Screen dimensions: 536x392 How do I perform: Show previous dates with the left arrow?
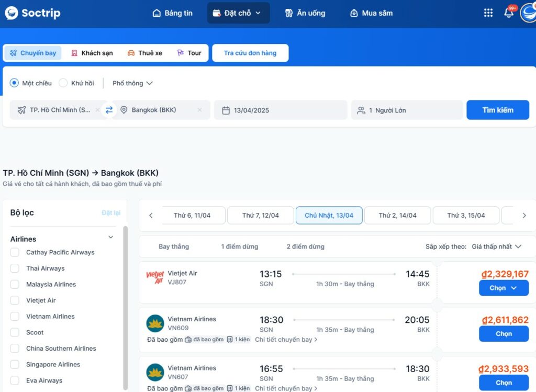[151, 216]
